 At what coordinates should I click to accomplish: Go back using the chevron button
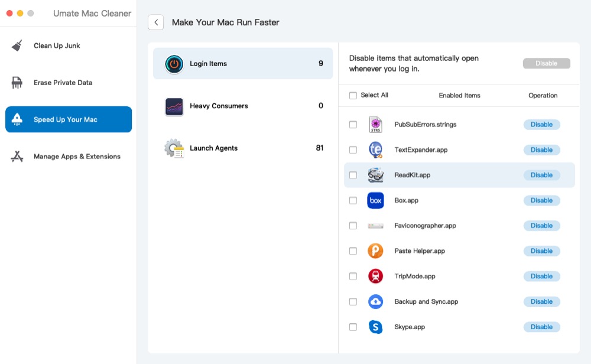point(156,22)
